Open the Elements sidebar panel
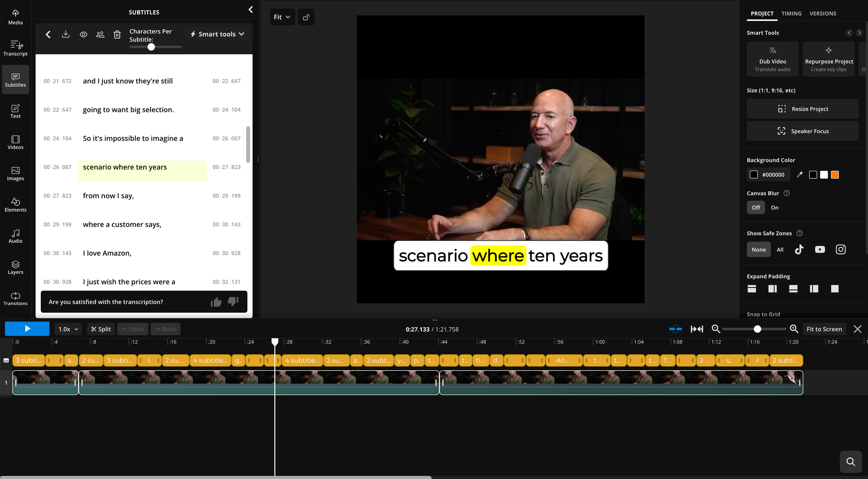This screenshot has width=868, height=479. coord(15,205)
